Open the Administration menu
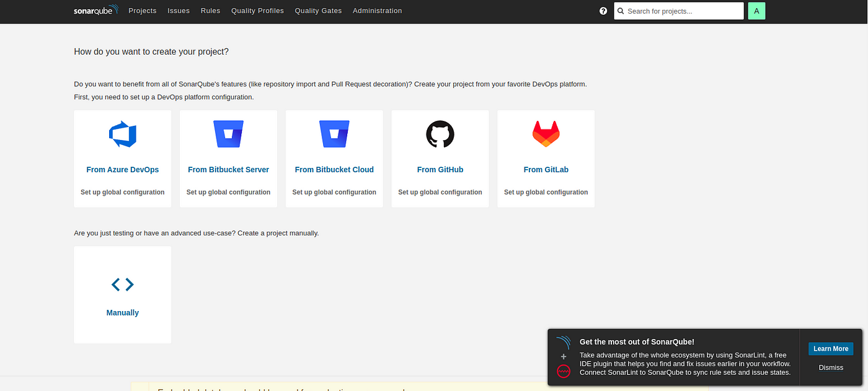868x391 pixels. 377,11
